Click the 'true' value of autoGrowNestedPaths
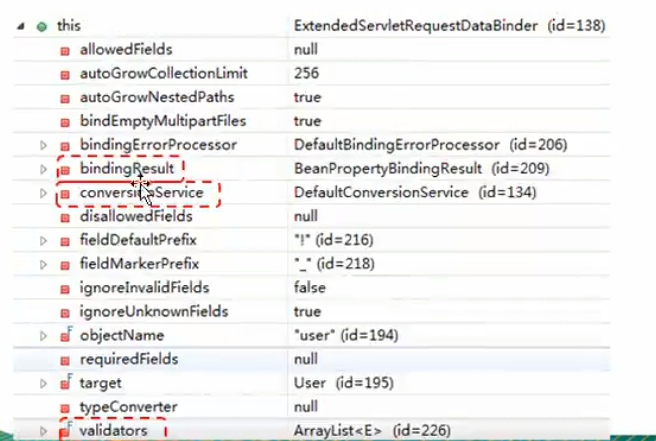 pyautogui.click(x=308, y=97)
